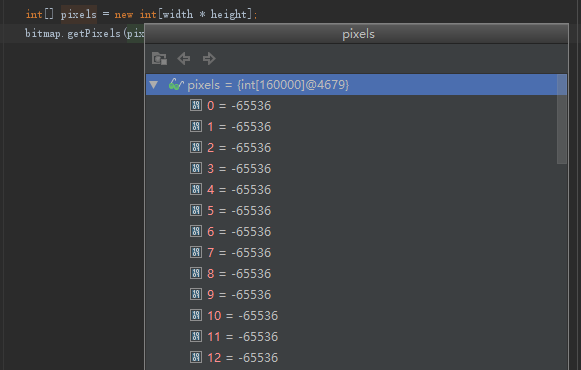The width and height of the screenshot is (581, 370).
Task: Click the popup's vertical scrollbar thumb
Action: (x=562, y=119)
